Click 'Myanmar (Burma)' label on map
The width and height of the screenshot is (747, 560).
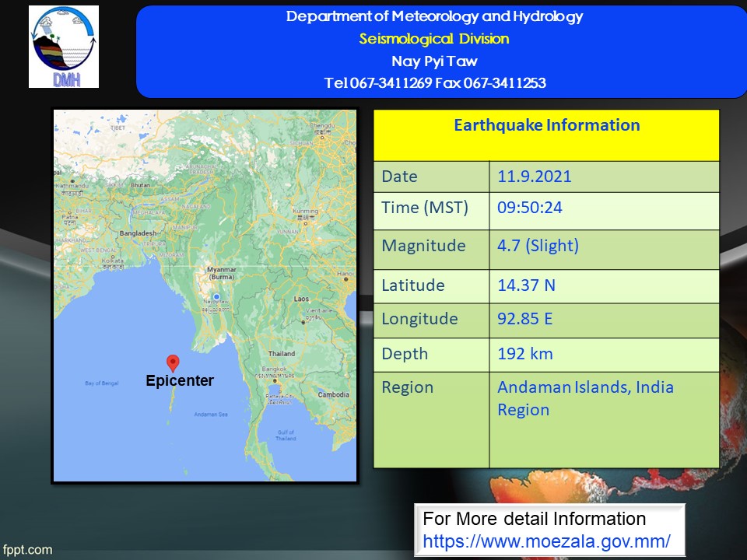point(222,273)
